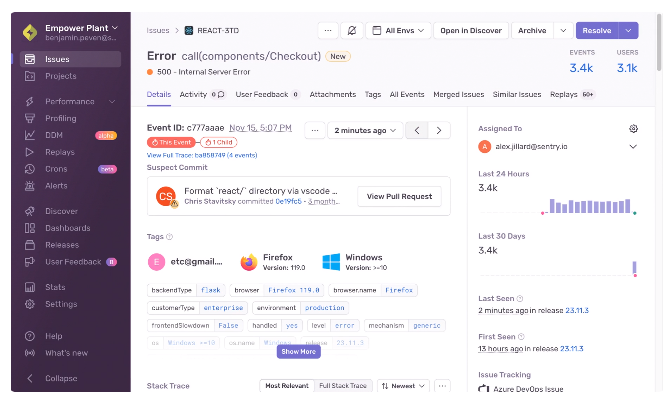Go to the next event arrow
The height and width of the screenshot is (408, 672).
(x=439, y=130)
